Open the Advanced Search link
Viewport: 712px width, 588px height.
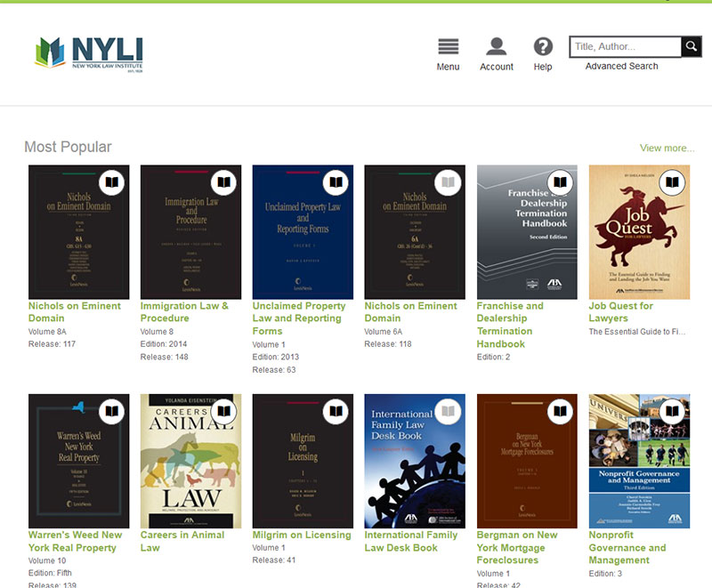pos(621,66)
